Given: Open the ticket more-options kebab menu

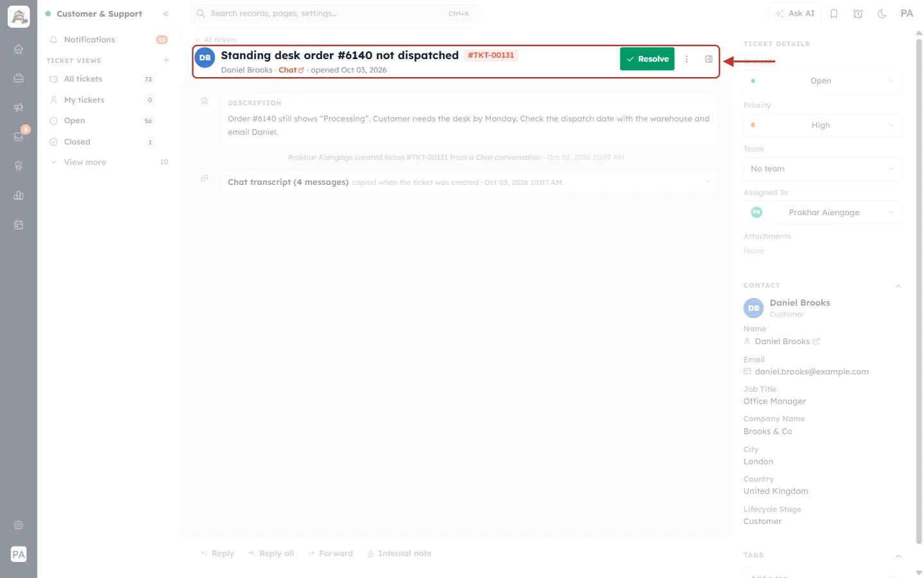Looking at the screenshot, I should [x=687, y=59].
